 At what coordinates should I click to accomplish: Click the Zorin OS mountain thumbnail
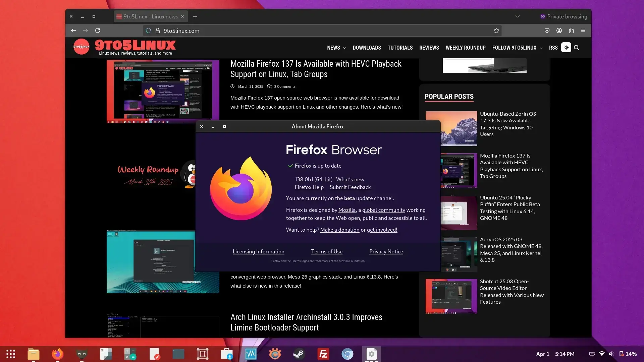pos(451,128)
